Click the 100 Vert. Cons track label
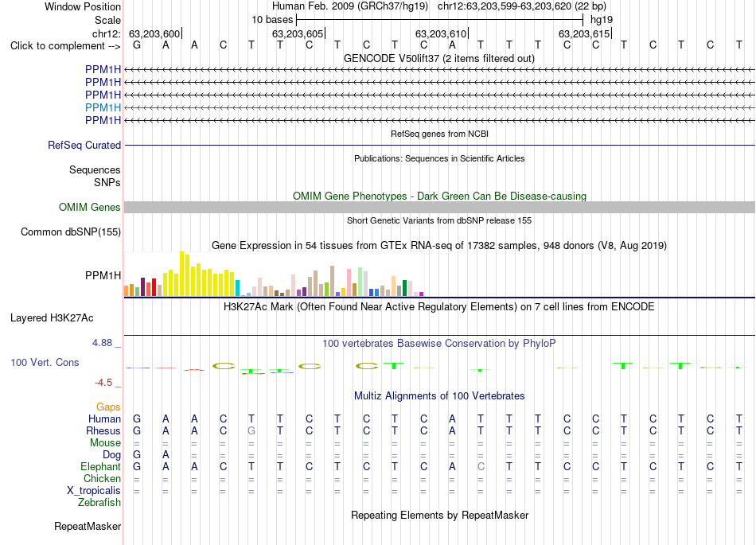756x545 pixels. [x=45, y=362]
